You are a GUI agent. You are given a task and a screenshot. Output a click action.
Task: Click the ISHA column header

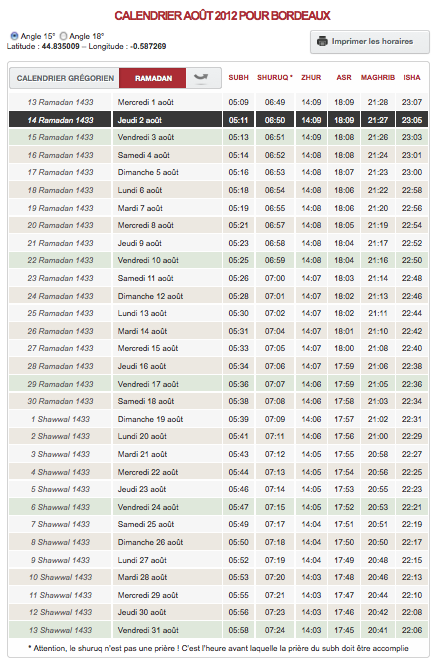411,77
